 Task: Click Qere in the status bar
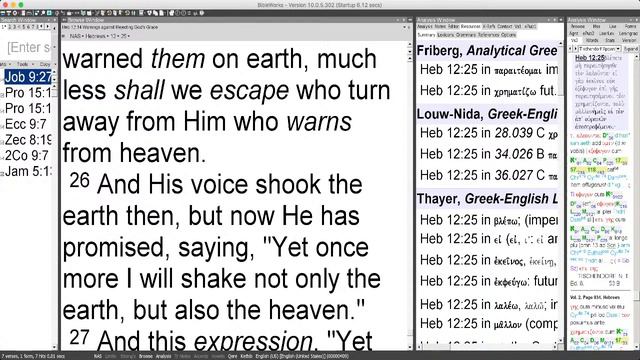tap(232, 356)
